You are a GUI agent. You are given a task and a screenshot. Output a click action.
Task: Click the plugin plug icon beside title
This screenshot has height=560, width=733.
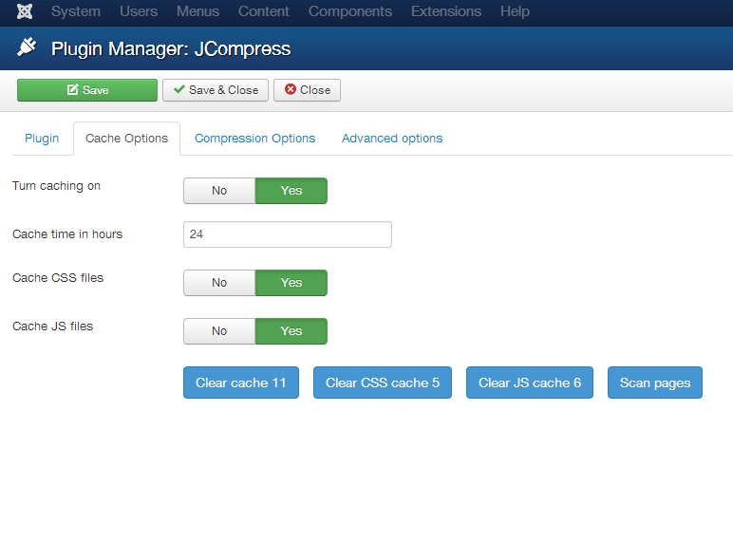[27, 47]
